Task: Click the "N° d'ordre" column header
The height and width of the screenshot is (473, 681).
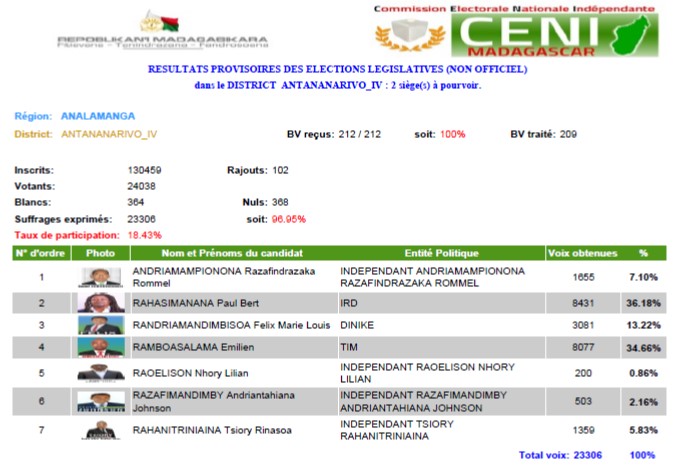Action: coord(41,253)
